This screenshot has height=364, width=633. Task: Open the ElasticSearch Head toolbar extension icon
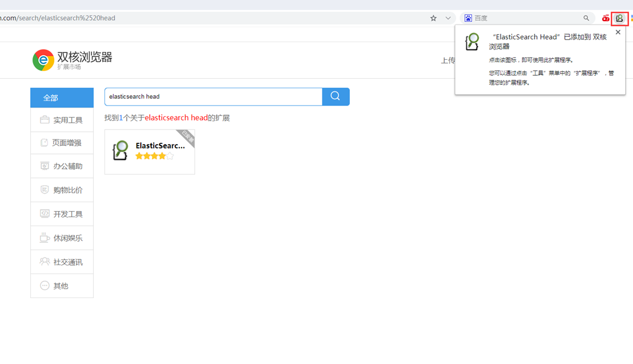click(619, 18)
